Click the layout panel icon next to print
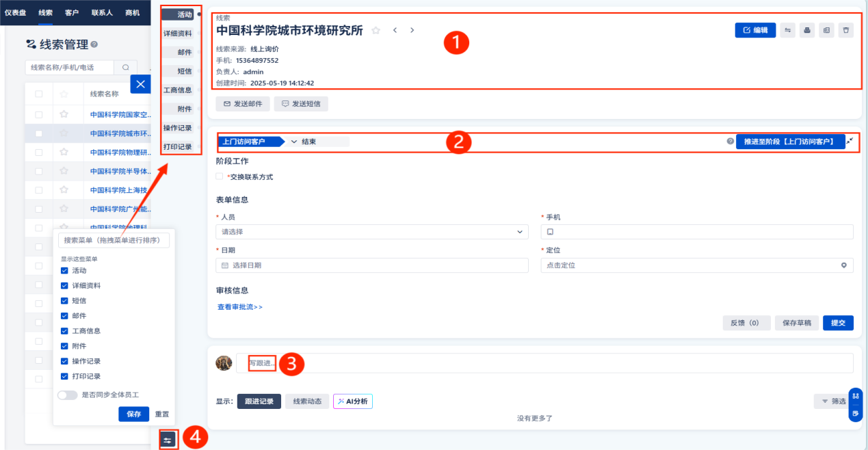Screen dimensions: 868x450 click(x=826, y=30)
